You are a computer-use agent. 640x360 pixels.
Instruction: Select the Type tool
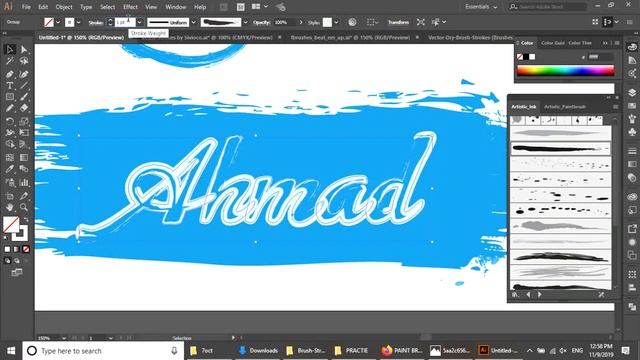coord(10,86)
